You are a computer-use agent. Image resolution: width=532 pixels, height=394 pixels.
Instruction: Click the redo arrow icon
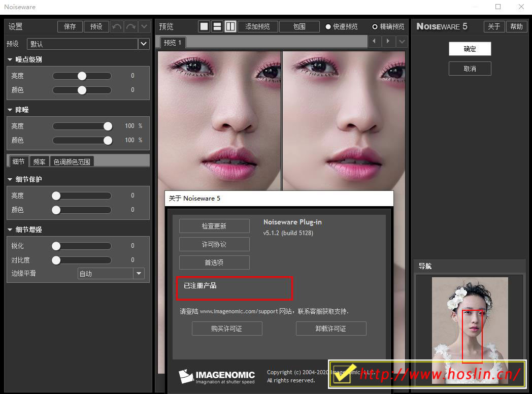tap(131, 26)
